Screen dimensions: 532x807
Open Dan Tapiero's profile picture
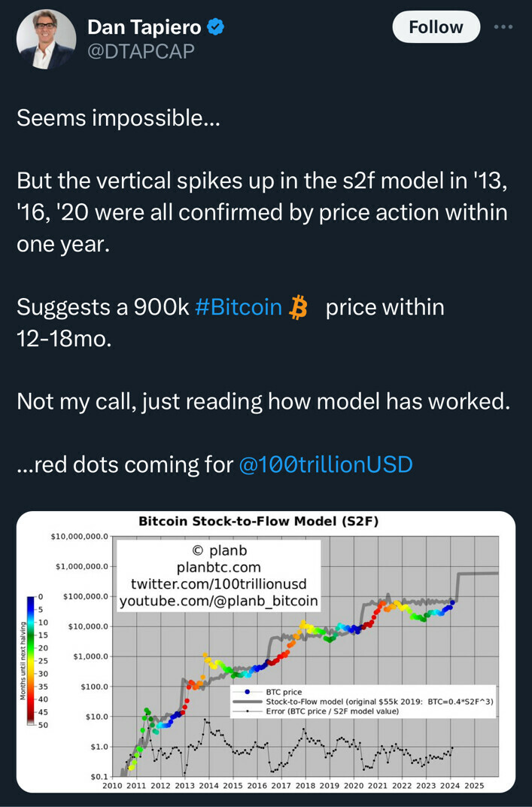pyautogui.click(x=46, y=38)
